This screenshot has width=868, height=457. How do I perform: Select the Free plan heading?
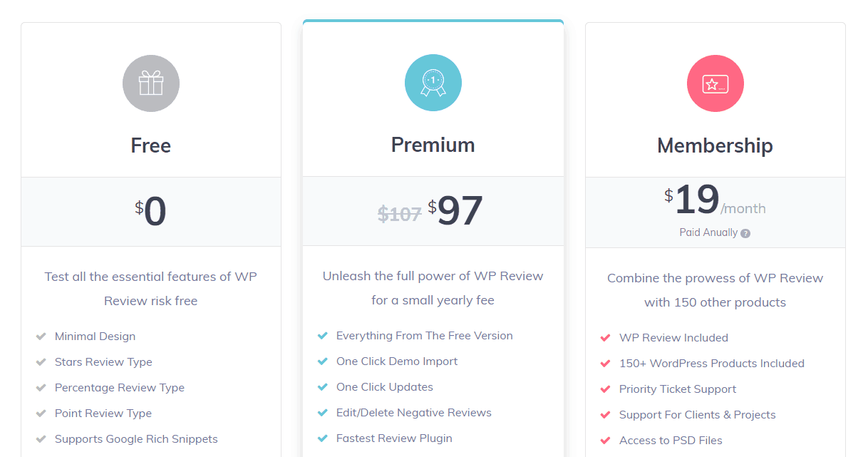(151, 145)
